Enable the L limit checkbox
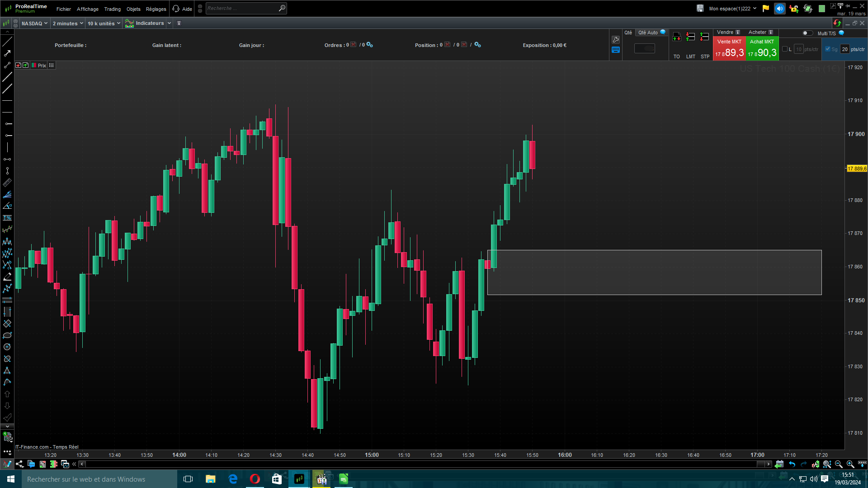 pos(785,49)
